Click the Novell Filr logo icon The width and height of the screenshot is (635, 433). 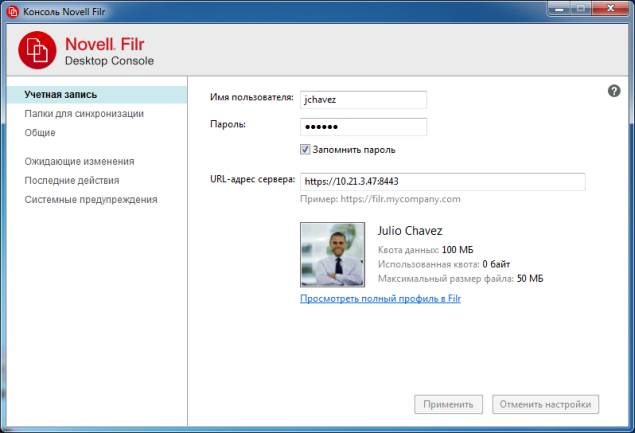pos(37,49)
